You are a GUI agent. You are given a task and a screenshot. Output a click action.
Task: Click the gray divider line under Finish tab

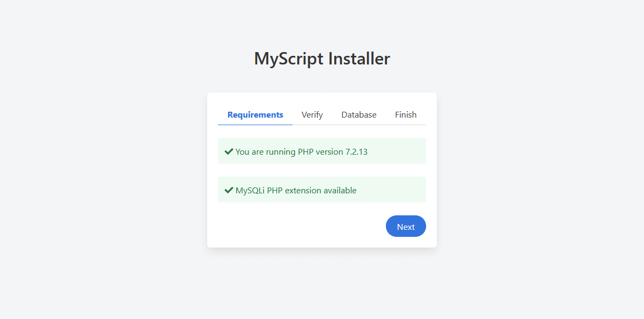pos(406,125)
